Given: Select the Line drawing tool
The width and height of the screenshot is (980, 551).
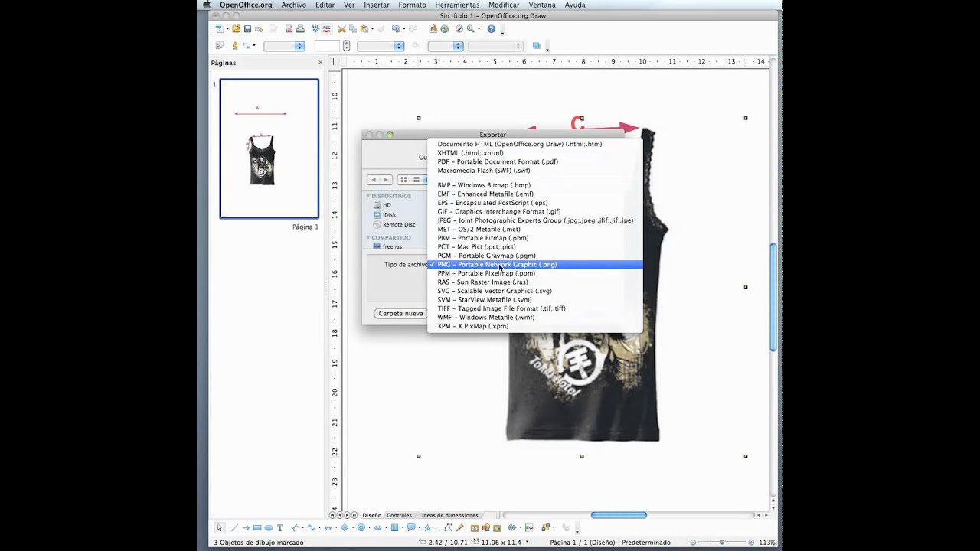Looking at the screenshot, I should pyautogui.click(x=234, y=528).
